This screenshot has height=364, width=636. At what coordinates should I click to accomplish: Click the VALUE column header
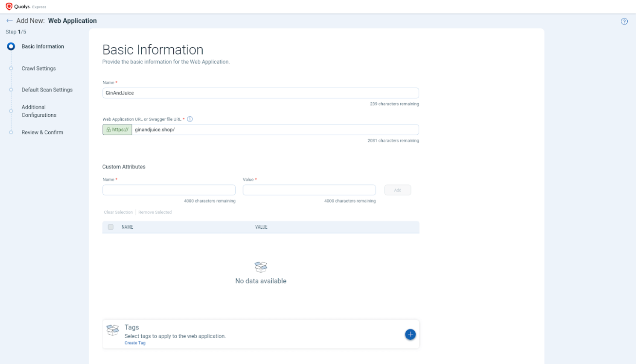pyautogui.click(x=262, y=227)
